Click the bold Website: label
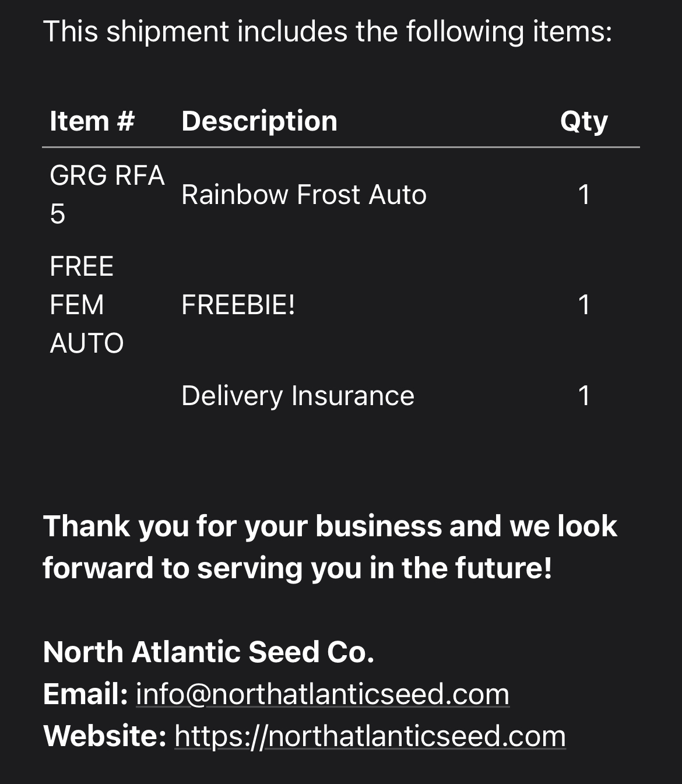 click(x=105, y=736)
